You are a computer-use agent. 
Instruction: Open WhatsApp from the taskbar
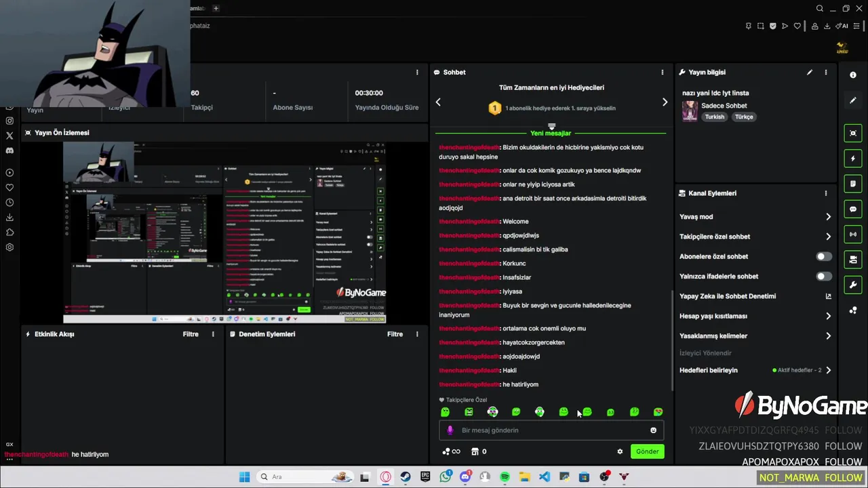(x=446, y=477)
